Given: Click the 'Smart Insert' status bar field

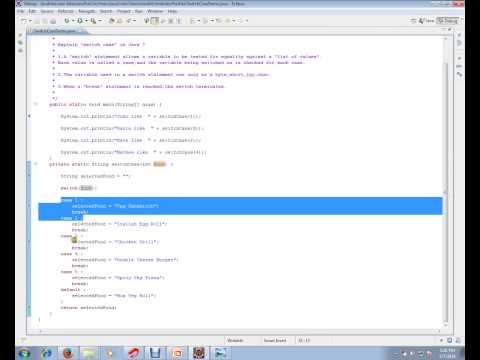Looking at the screenshot, I should click(x=275, y=340).
